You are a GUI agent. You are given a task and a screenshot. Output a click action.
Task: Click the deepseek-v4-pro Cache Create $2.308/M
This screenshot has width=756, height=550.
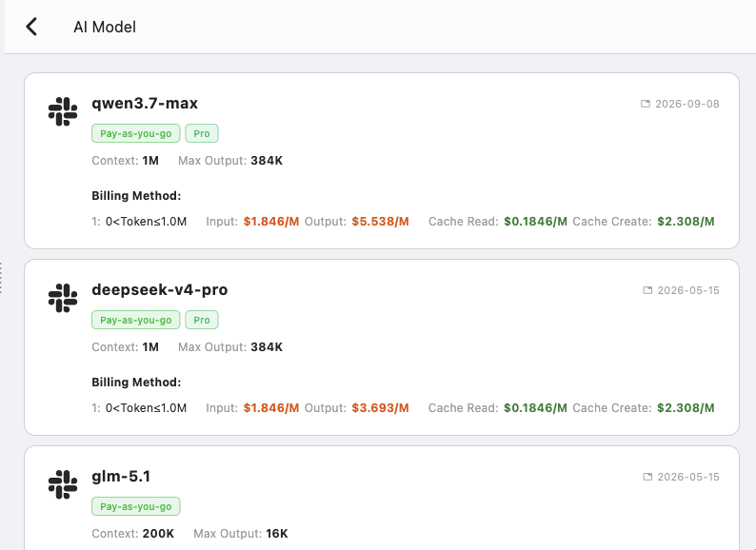[686, 408]
